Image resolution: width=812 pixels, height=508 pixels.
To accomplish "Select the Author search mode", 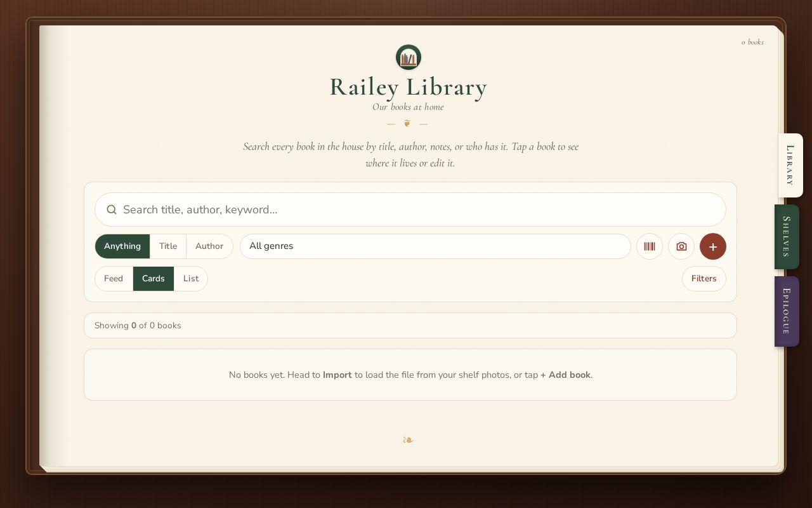I will pyautogui.click(x=209, y=246).
